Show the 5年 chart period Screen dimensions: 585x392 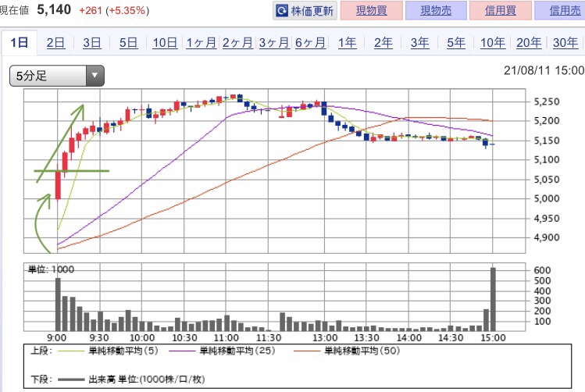(x=456, y=43)
